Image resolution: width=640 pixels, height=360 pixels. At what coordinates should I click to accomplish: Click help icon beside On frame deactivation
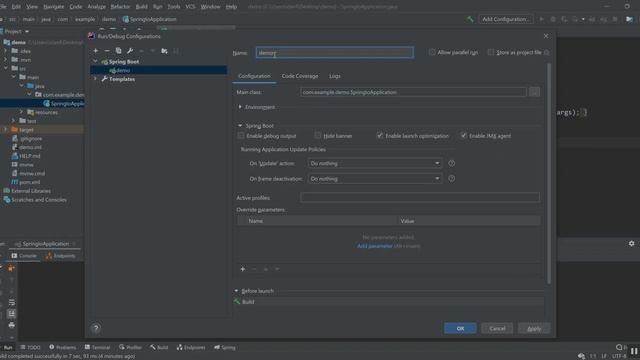(451, 178)
